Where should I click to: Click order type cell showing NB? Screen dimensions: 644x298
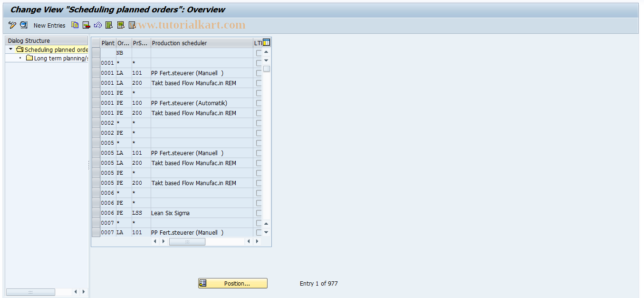[124, 53]
